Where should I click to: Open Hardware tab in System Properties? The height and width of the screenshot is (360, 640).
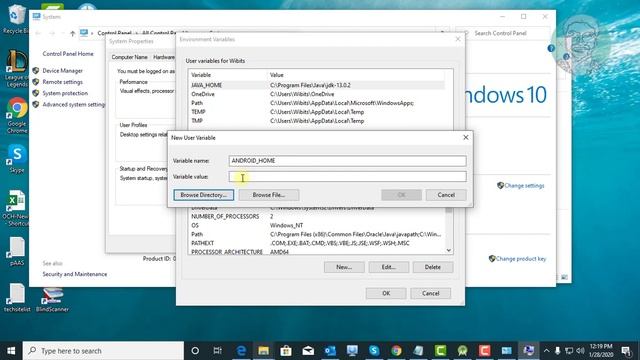164,58
